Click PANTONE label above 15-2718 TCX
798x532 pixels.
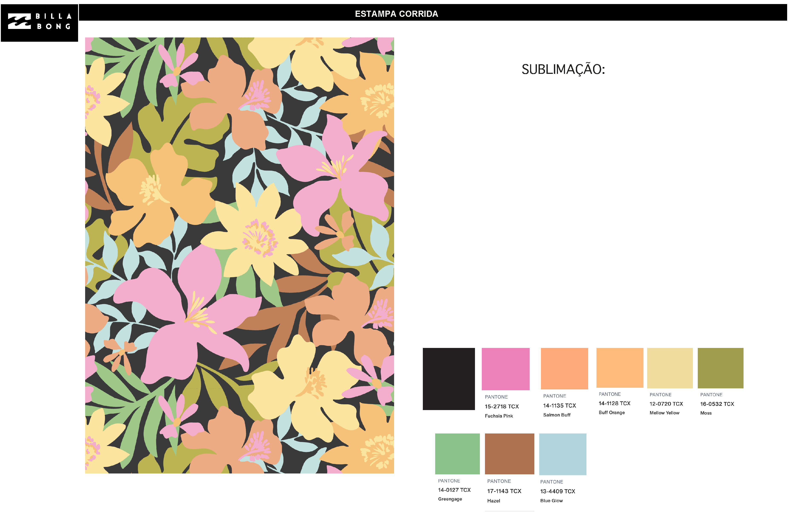[496, 397]
